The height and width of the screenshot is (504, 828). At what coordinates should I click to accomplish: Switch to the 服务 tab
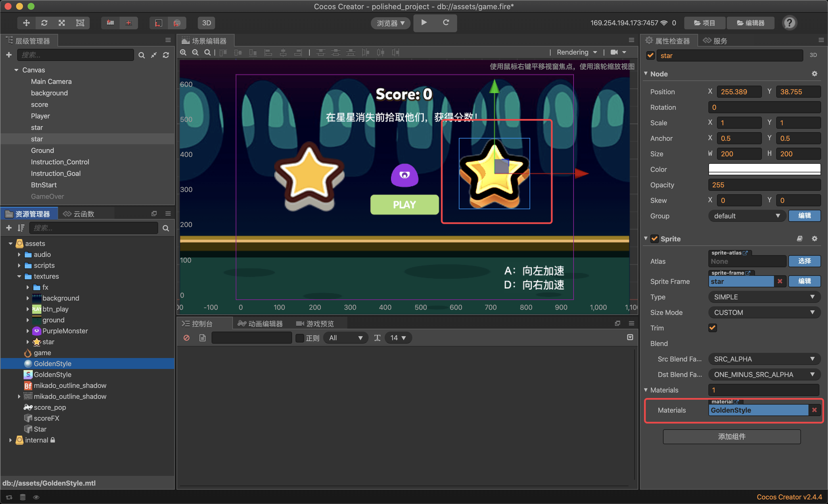pos(716,41)
